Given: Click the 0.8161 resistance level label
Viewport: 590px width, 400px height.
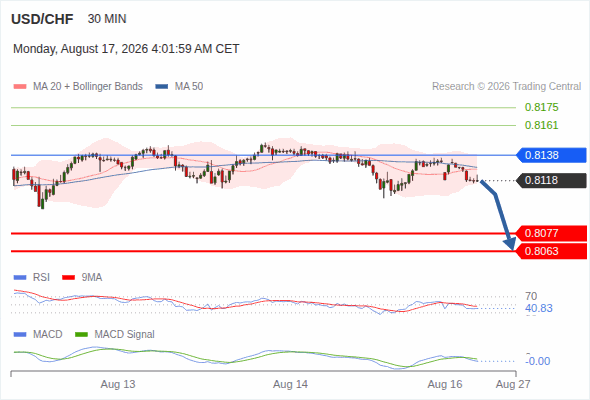Looking at the screenshot, I should point(541,125).
